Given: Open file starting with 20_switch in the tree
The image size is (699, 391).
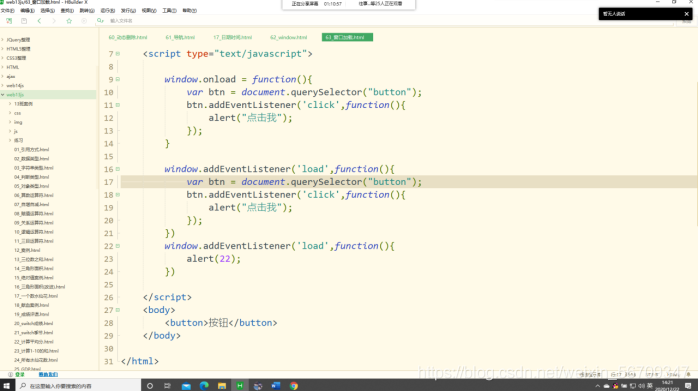Looking at the screenshot, I should 33,323.
